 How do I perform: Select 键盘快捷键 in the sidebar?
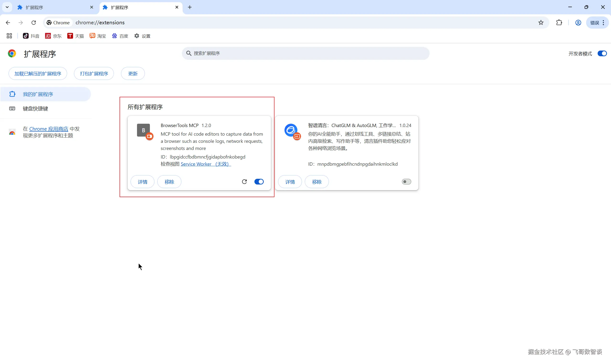[x=35, y=108]
